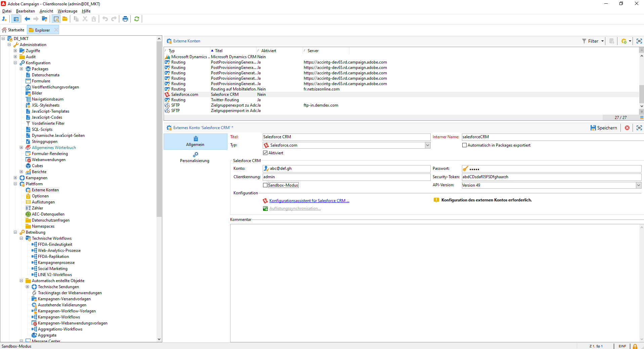This screenshot has width=644, height=349.
Task: Expand the Technische Sendungen node
Action: (28, 287)
